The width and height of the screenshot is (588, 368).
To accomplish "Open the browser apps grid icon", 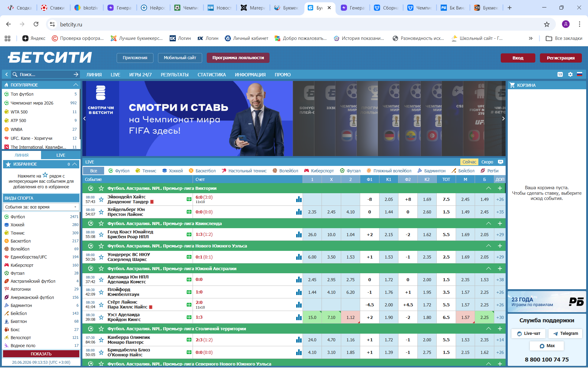I will click(x=8, y=38).
